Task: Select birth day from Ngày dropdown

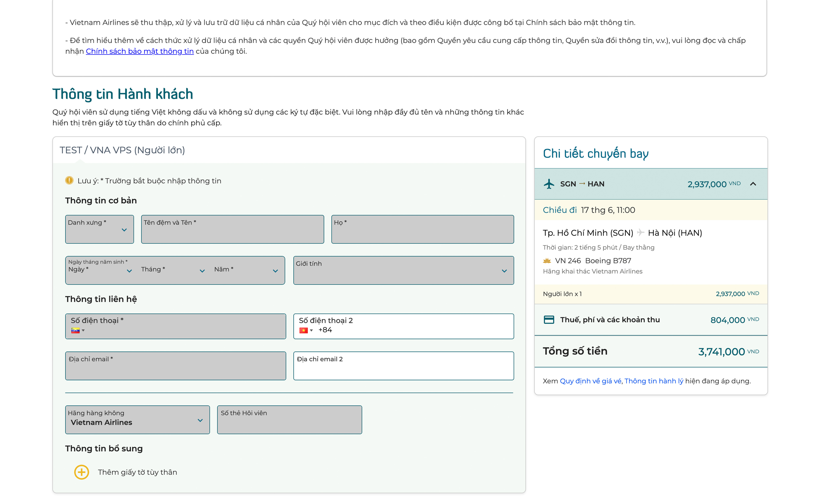Action: click(100, 271)
